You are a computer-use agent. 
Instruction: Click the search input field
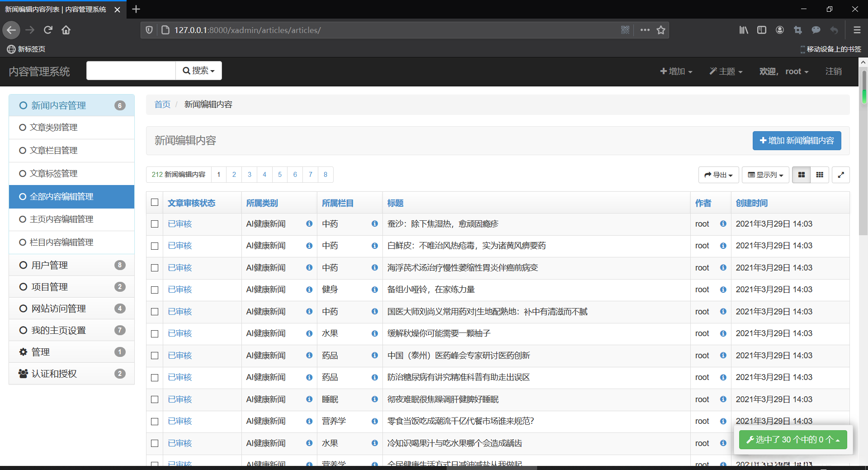pos(131,71)
